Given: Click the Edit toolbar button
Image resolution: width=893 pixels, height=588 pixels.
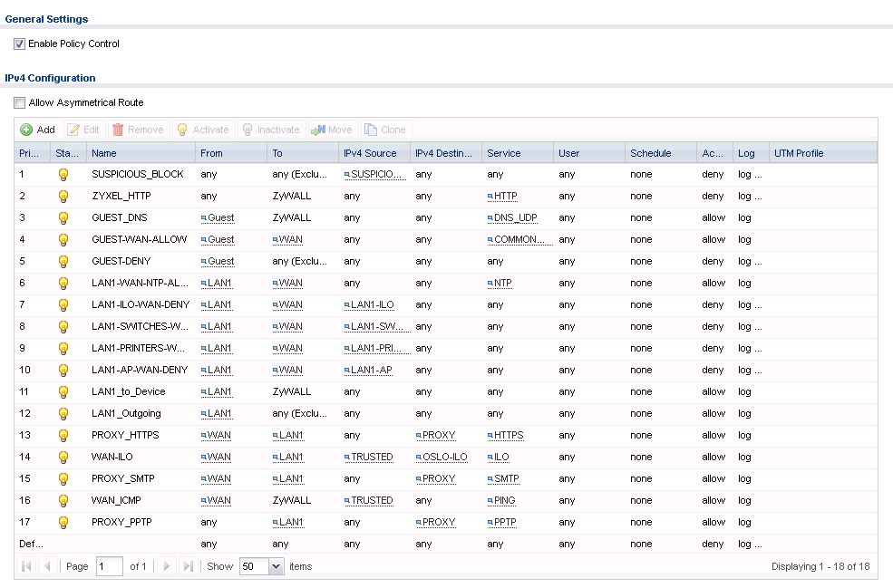Looking at the screenshot, I should click(x=83, y=130).
